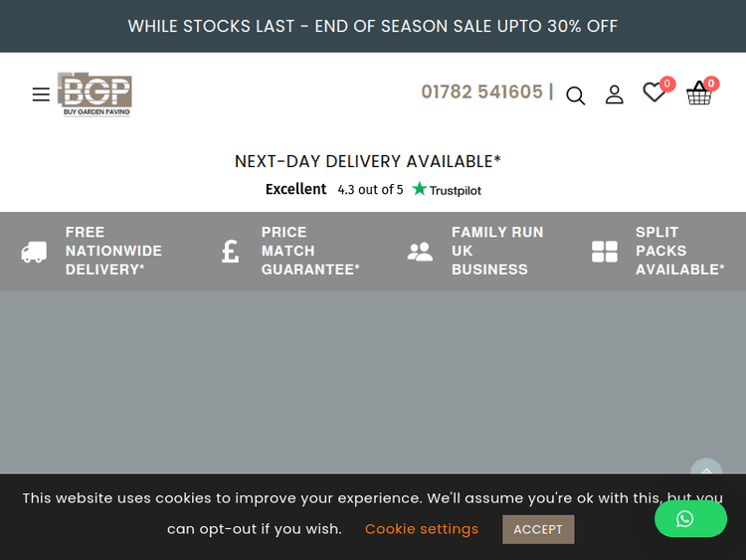The height and width of the screenshot is (560, 746).
Task: Click the delivery truck icon
Action: click(x=34, y=252)
